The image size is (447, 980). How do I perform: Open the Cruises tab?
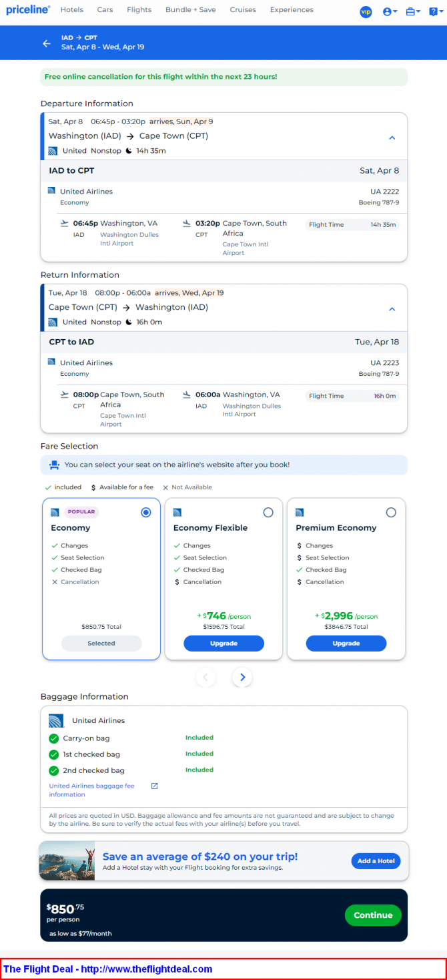tap(243, 10)
